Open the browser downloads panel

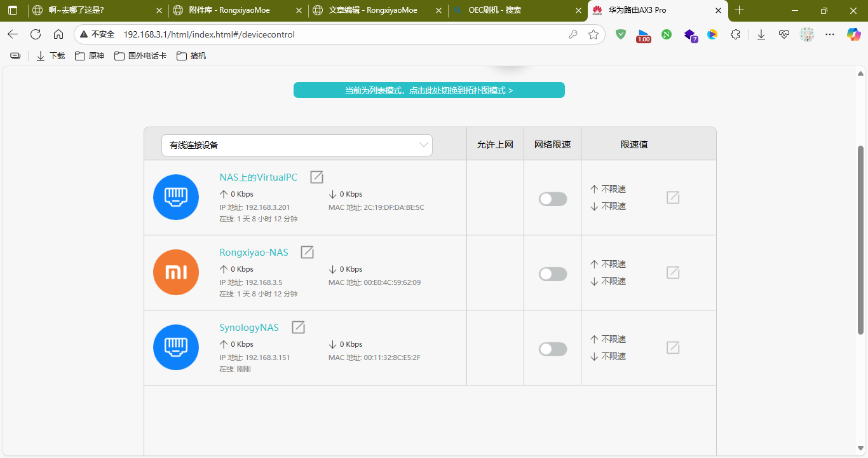click(761, 34)
